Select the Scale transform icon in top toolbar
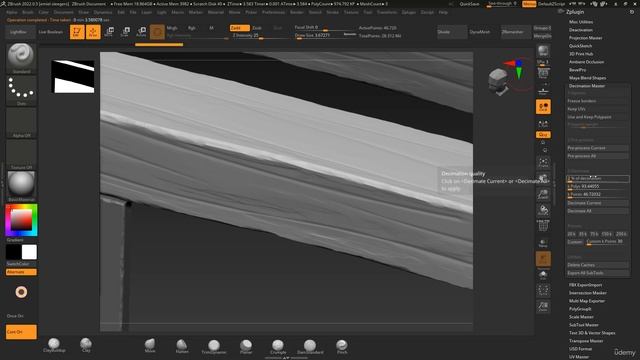This screenshot has height=360, width=640. point(125,32)
